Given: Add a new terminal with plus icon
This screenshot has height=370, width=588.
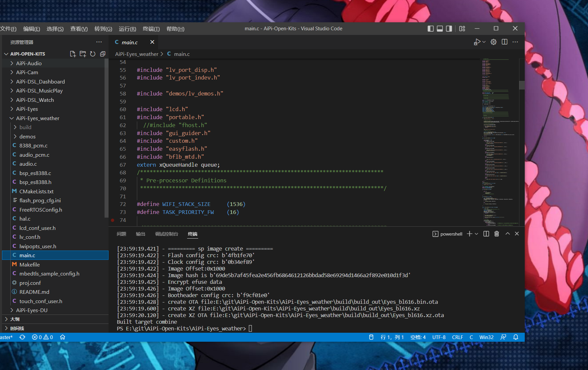Looking at the screenshot, I should coord(469,234).
